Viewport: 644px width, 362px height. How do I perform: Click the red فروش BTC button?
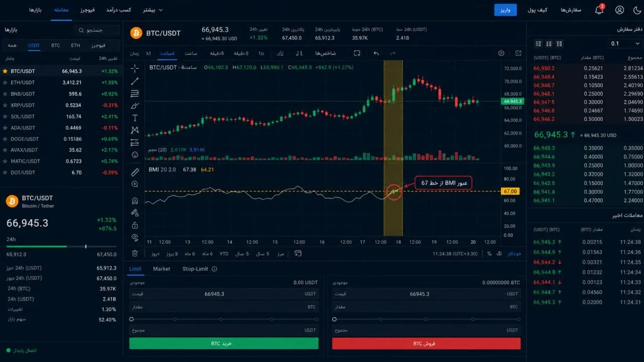[x=426, y=343]
